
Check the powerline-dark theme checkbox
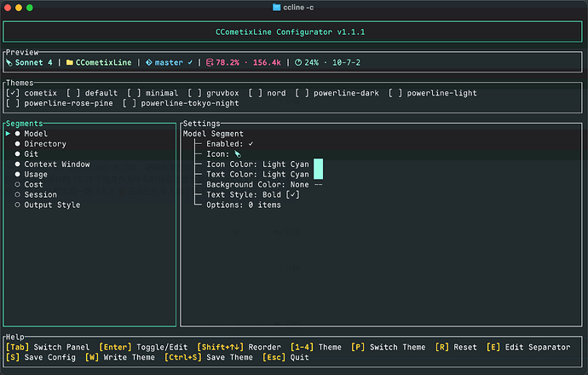pyautogui.click(x=302, y=93)
